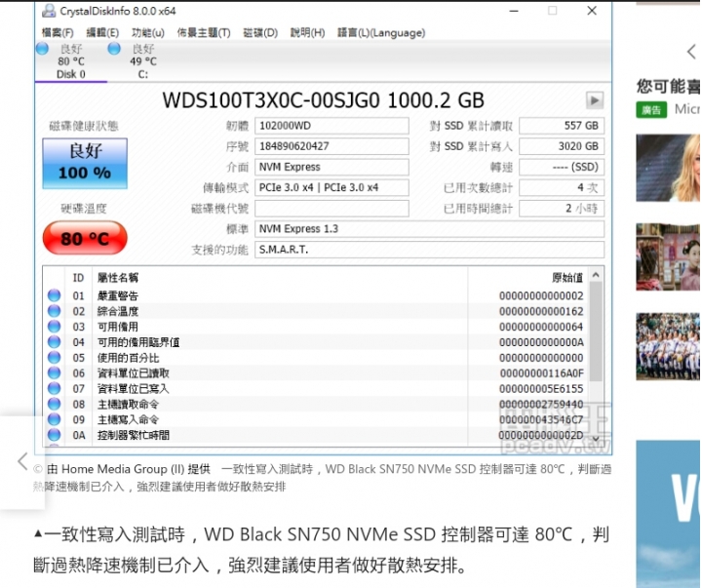
Task: Select the 可用備用 attribute row text
Action: pyautogui.click(x=118, y=327)
